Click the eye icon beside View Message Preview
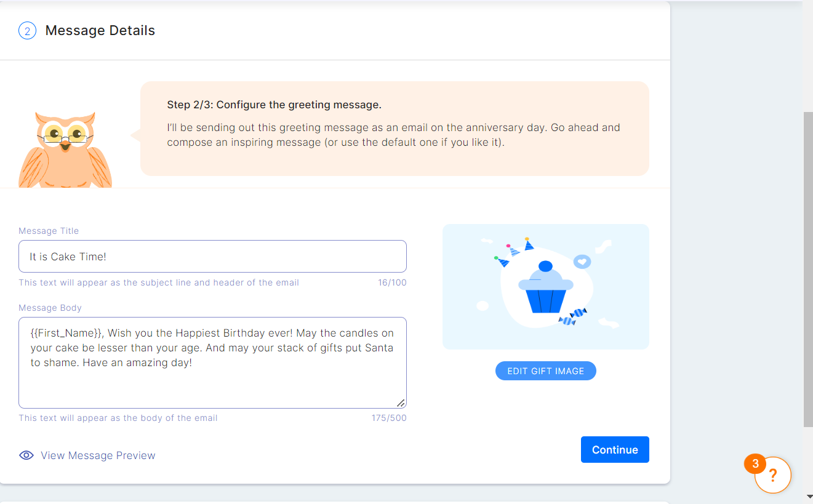Screen dimensions: 813x504 (26, 455)
